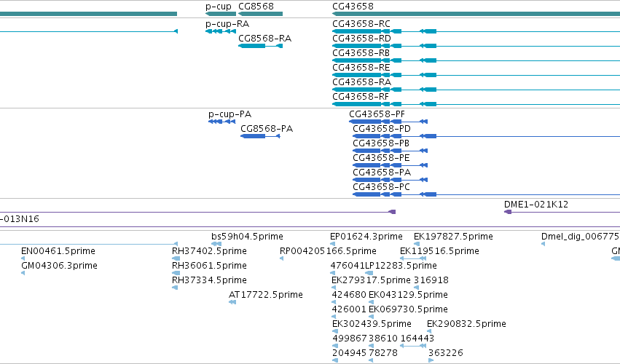Select EST RH37402.5prime
The width and height of the screenshot is (620, 364).
(x=209, y=251)
